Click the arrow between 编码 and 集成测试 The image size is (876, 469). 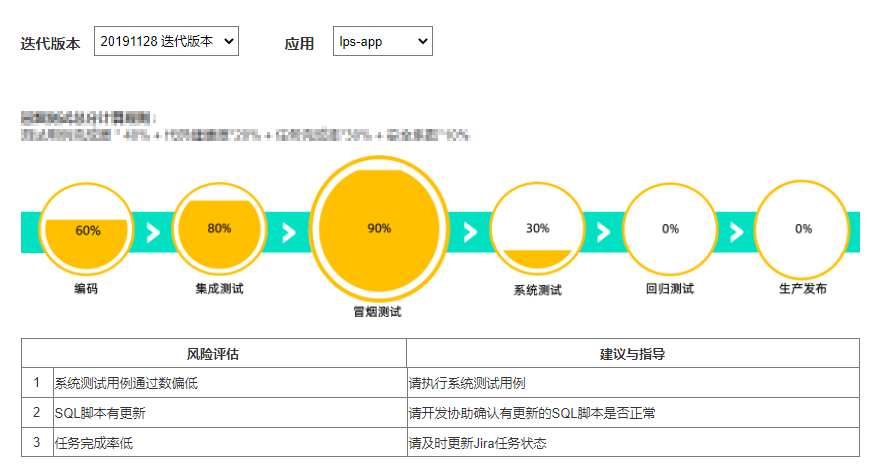click(153, 233)
